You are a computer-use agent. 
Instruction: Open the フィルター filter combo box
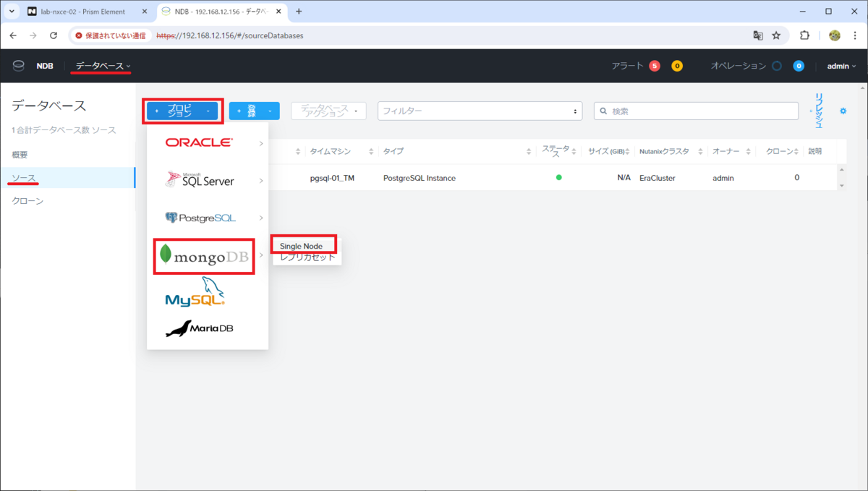480,111
